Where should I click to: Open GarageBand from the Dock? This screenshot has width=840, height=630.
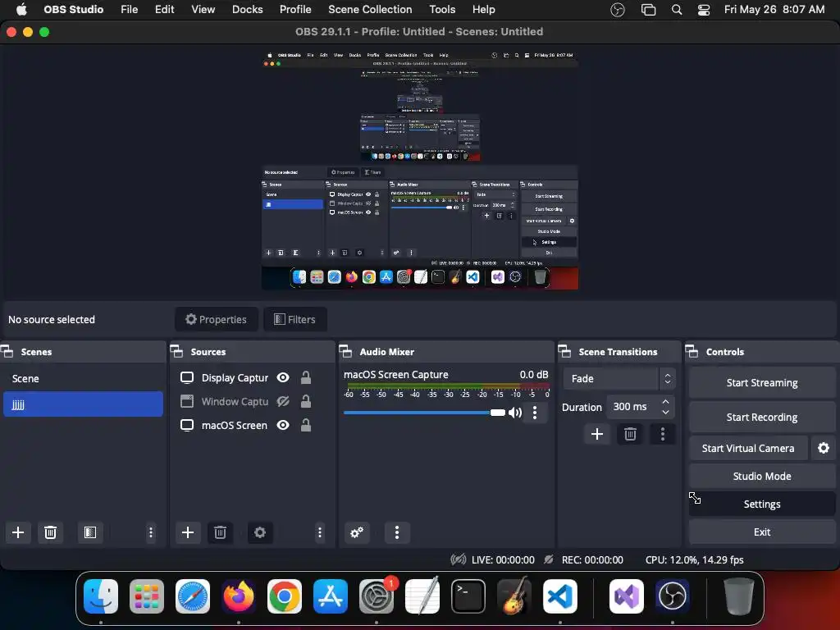point(514,596)
